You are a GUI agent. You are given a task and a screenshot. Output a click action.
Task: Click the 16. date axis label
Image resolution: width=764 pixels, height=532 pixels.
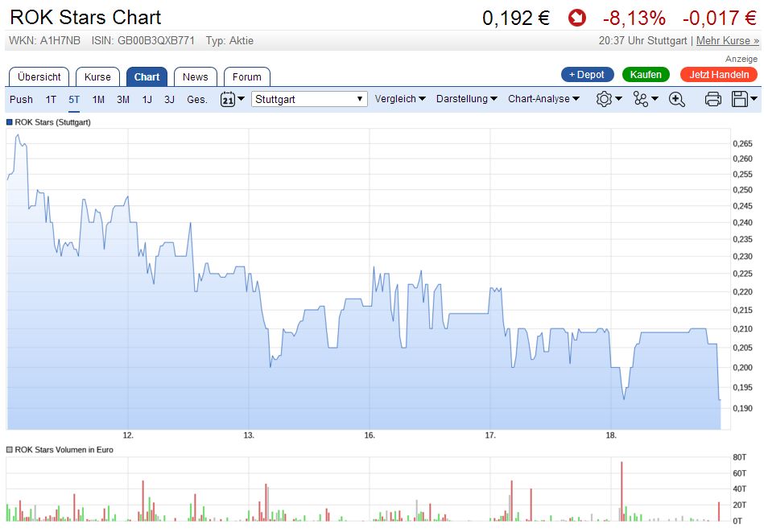[370, 435]
